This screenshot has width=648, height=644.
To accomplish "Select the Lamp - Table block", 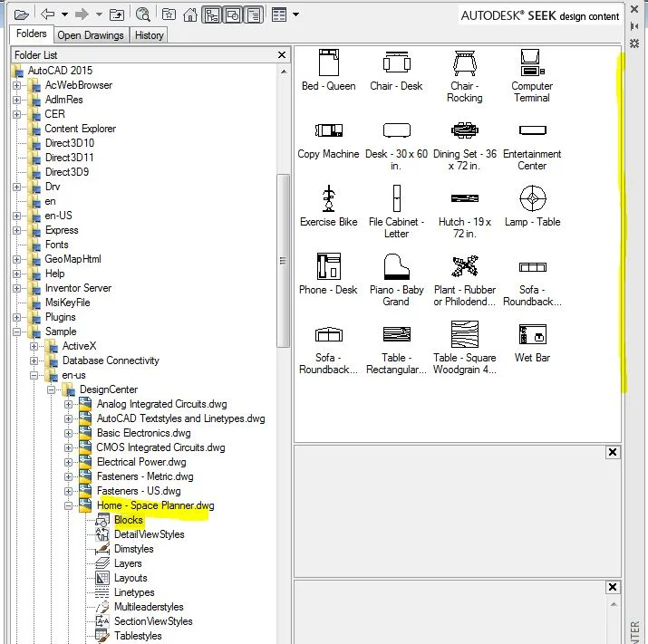I will (x=532, y=206).
